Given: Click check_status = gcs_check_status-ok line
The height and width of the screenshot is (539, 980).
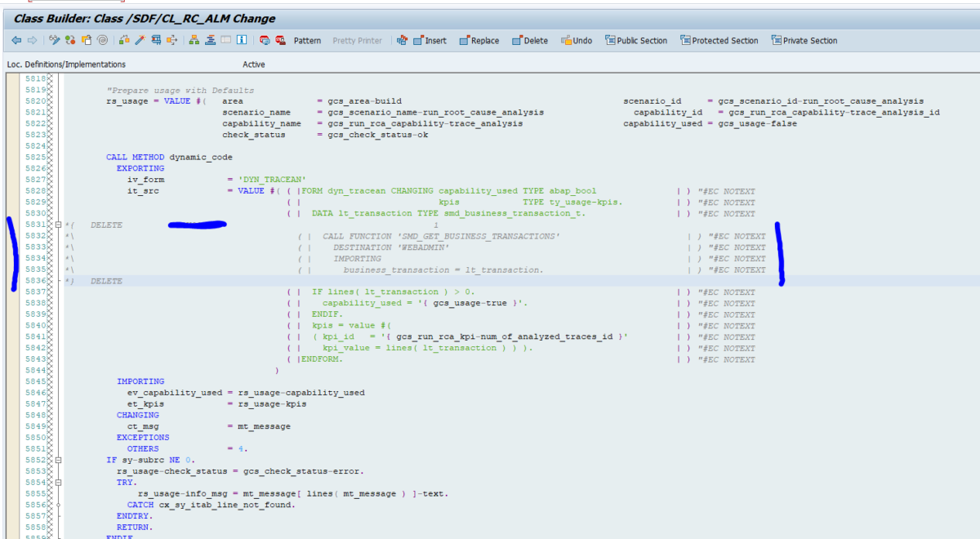Looking at the screenshot, I should (x=325, y=135).
